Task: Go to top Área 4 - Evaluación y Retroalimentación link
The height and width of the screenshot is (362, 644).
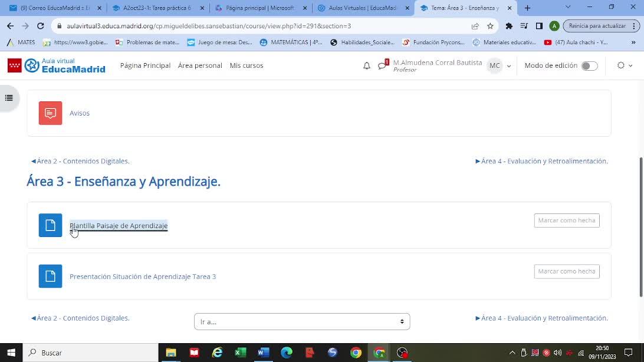Action: (x=542, y=162)
